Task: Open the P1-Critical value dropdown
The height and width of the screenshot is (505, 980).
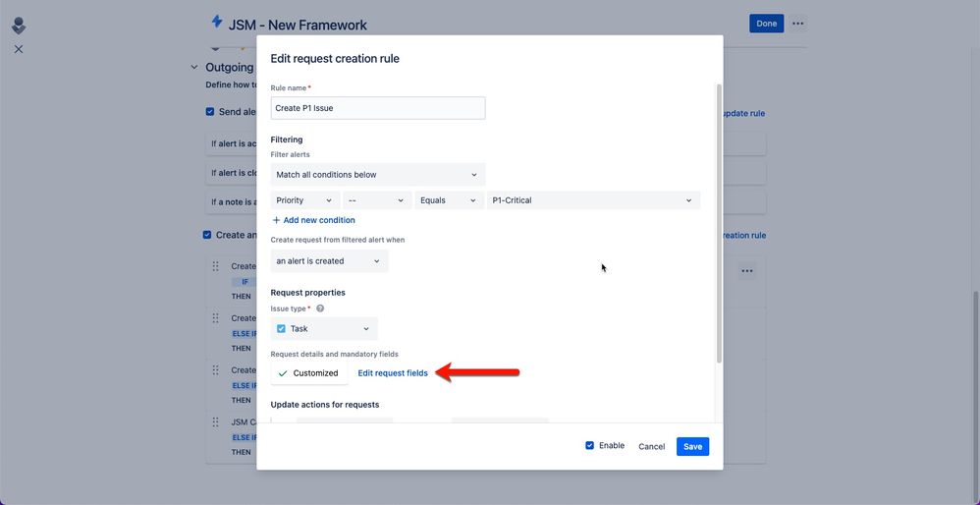Action: tap(593, 200)
